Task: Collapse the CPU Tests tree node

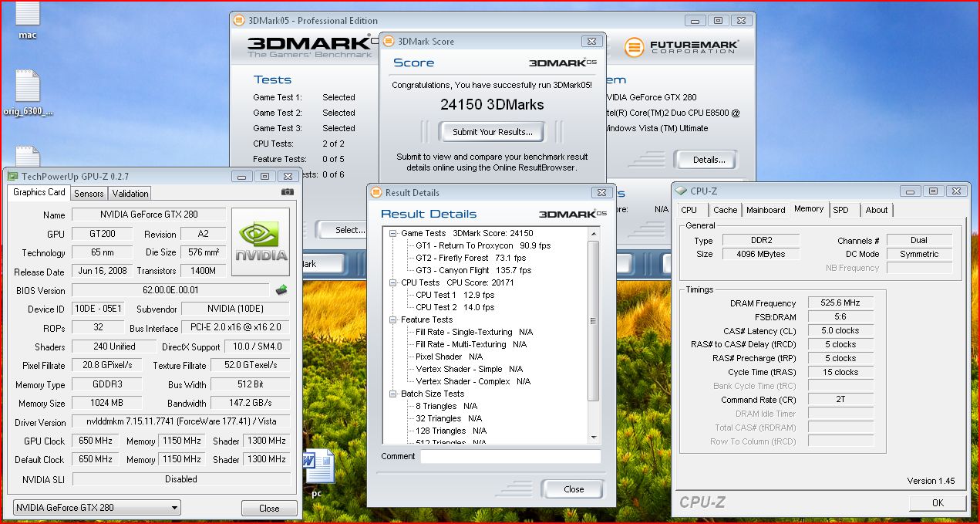Action: [393, 282]
